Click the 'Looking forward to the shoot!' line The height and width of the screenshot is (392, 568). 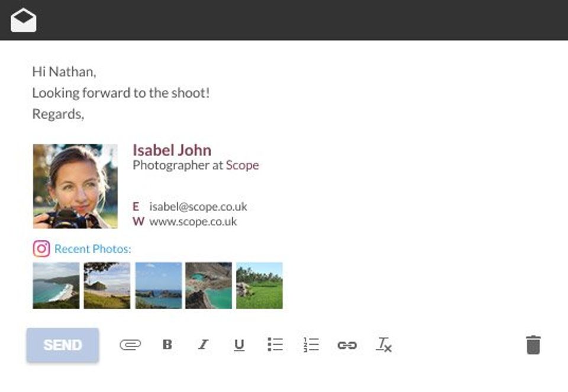(x=121, y=93)
